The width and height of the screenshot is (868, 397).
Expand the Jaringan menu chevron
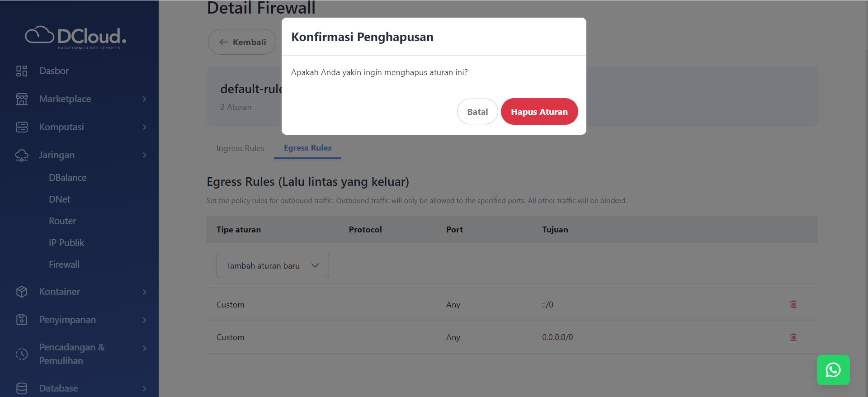[144, 155]
